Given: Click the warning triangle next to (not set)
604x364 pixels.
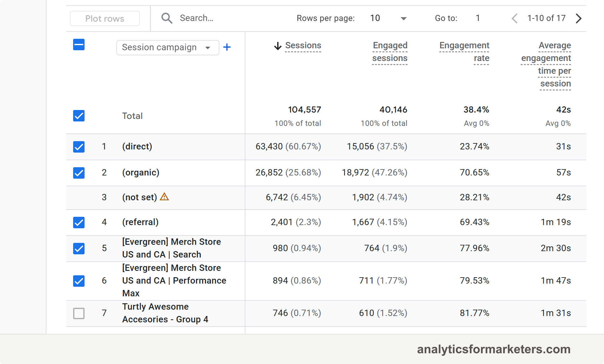Looking at the screenshot, I should pos(164,197).
